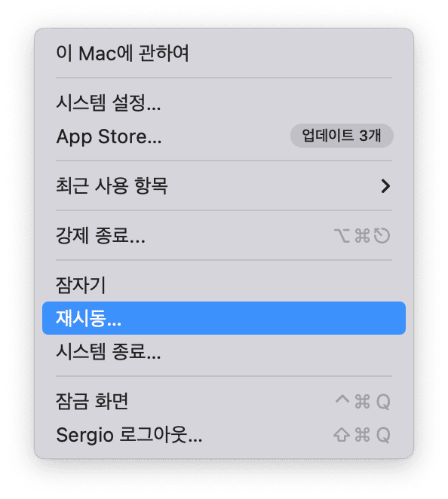
Task: Click the highlighted 재시동... item
Action: 224,318
